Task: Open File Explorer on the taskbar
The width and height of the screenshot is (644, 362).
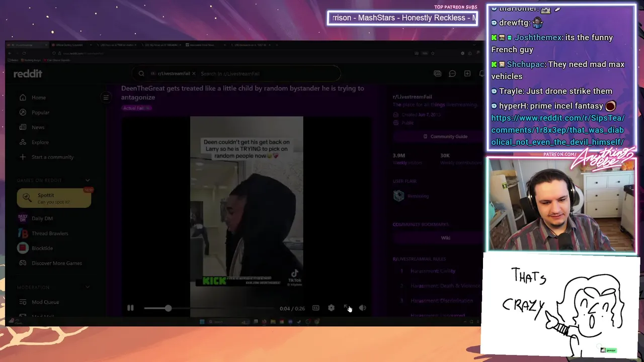Action: pyautogui.click(x=273, y=322)
